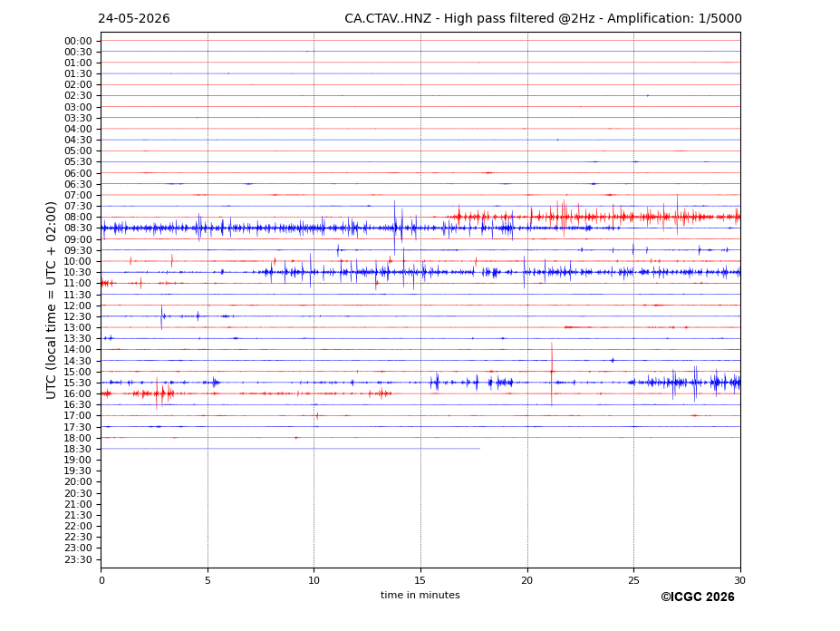Click the CA.CTAV..HNZ chart title
Screen dimensions: 840x631
[543, 19]
